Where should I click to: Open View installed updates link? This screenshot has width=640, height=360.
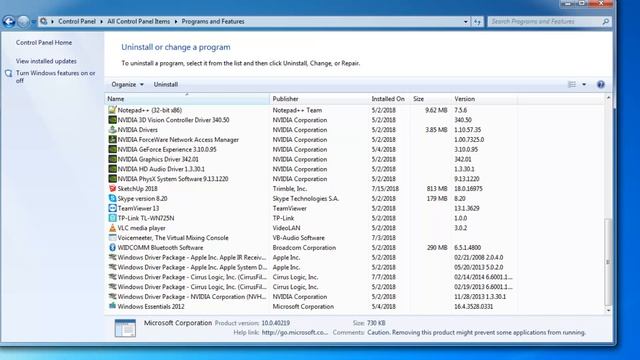[46, 61]
